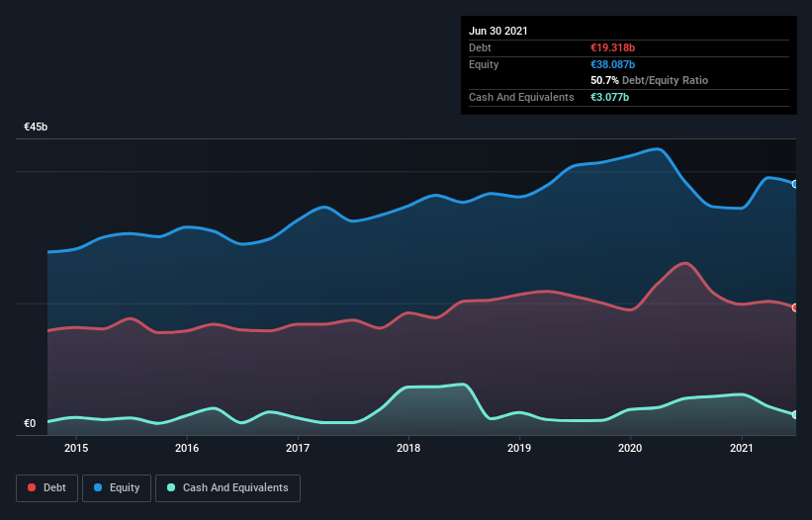The image size is (812, 520).
Task: Toggle the Cash And Equivalents legend button
Action: (227, 488)
